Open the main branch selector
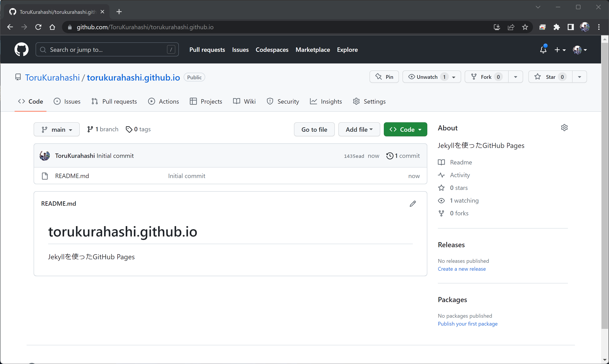This screenshot has width=609, height=364. [57, 129]
